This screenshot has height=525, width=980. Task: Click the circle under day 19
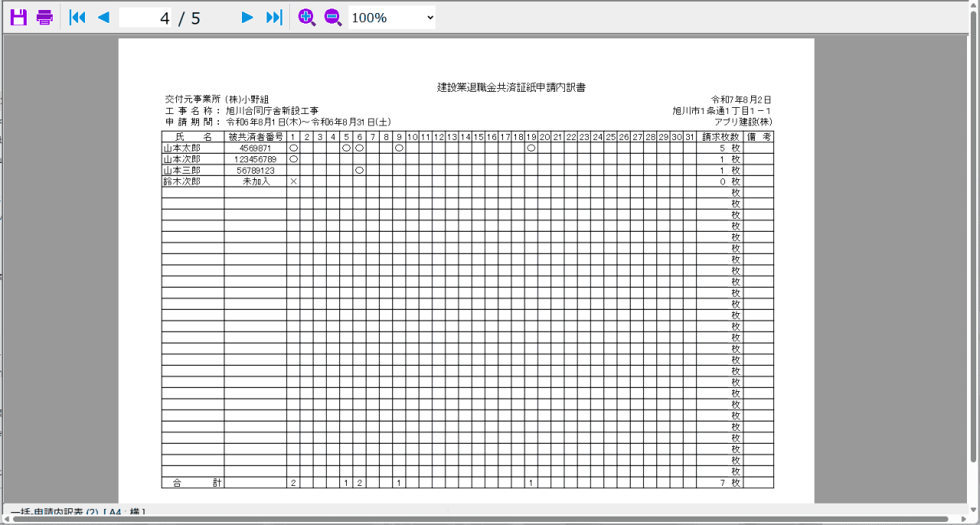point(531,148)
